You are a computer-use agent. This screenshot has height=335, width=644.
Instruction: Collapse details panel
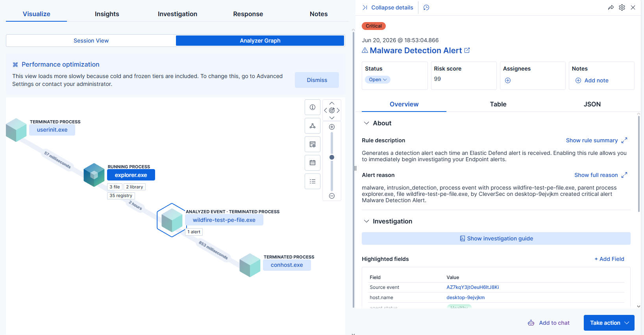click(x=388, y=7)
